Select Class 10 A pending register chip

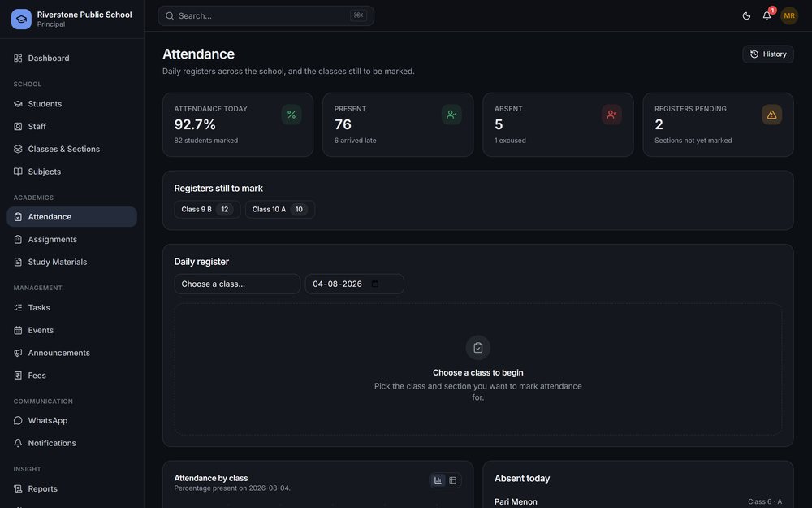pyautogui.click(x=279, y=210)
